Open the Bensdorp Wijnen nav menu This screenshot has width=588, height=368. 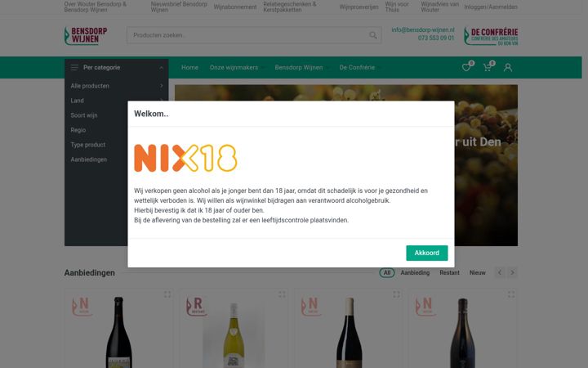coord(299,67)
